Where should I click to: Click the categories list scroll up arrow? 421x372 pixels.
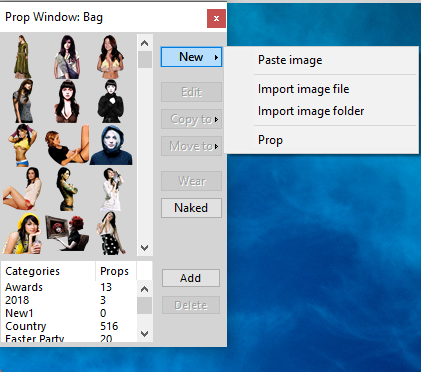145,289
